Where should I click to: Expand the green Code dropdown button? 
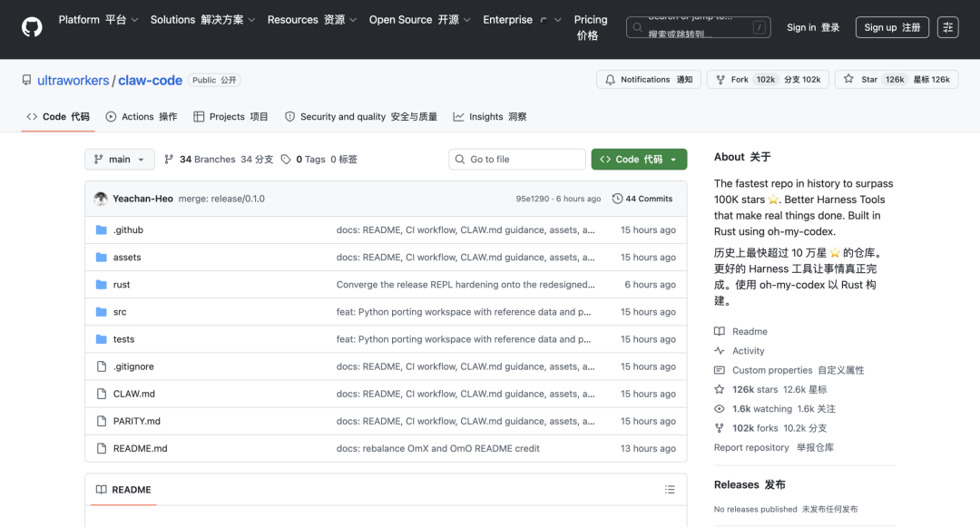(x=639, y=160)
